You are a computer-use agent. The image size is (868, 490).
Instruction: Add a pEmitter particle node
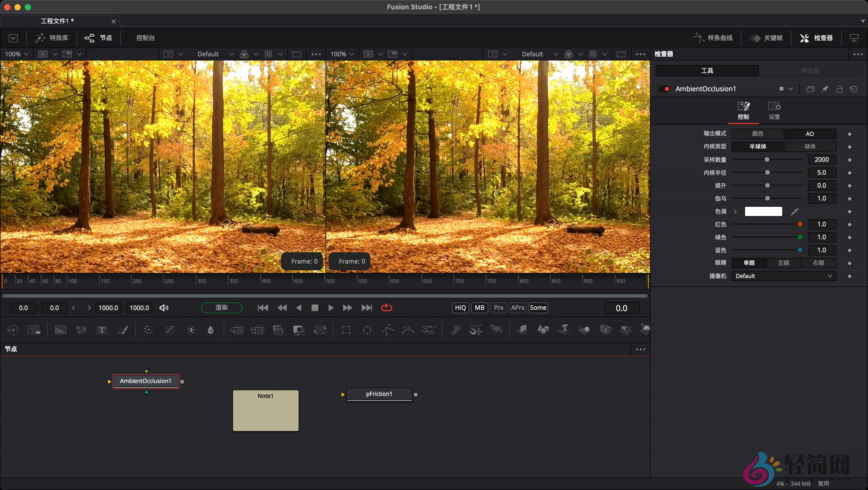click(455, 330)
